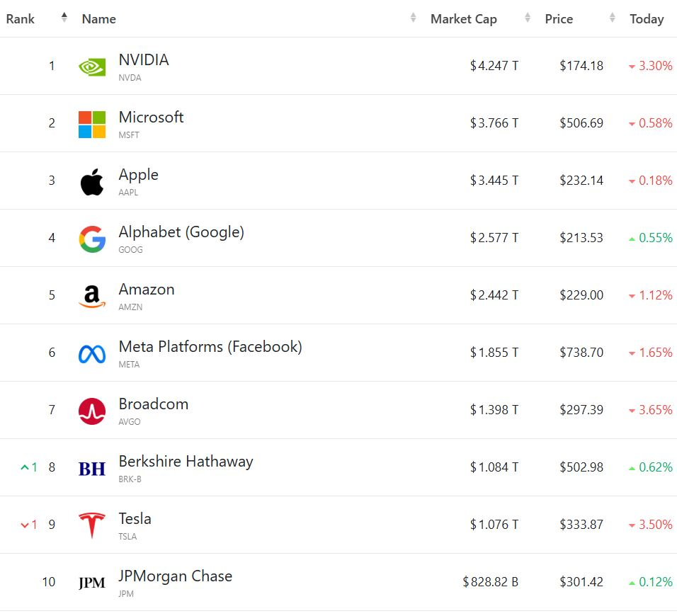
Task: Click the Berkshire Hathaway BH logo
Action: click(92, 468)
